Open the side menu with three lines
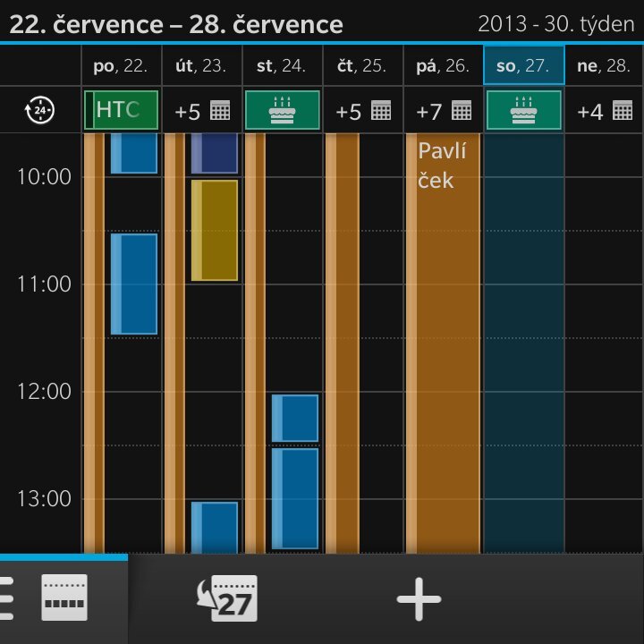This screenshot has width=644, height=644. (7, 597)
